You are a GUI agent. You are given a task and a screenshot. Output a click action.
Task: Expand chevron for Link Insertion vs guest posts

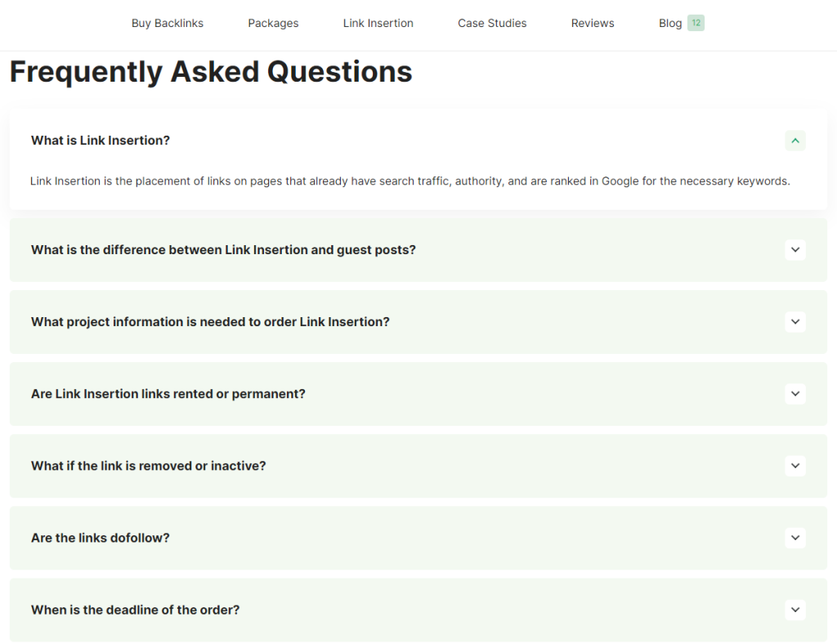tap(795, 250)
